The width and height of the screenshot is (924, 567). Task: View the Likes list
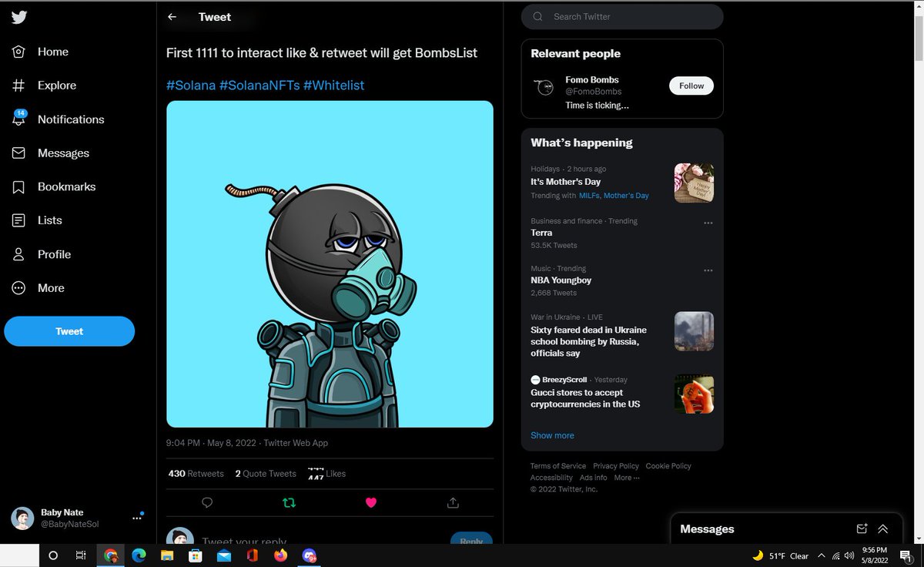click(x=326, y=474)
